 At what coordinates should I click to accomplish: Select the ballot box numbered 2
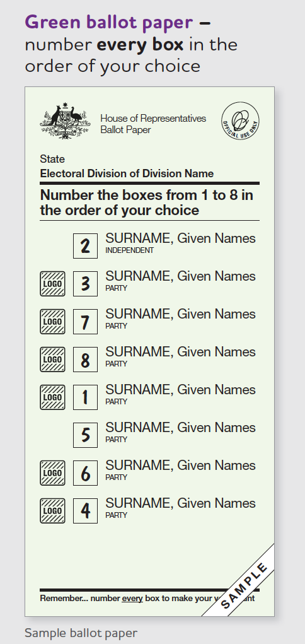(85, 246)
